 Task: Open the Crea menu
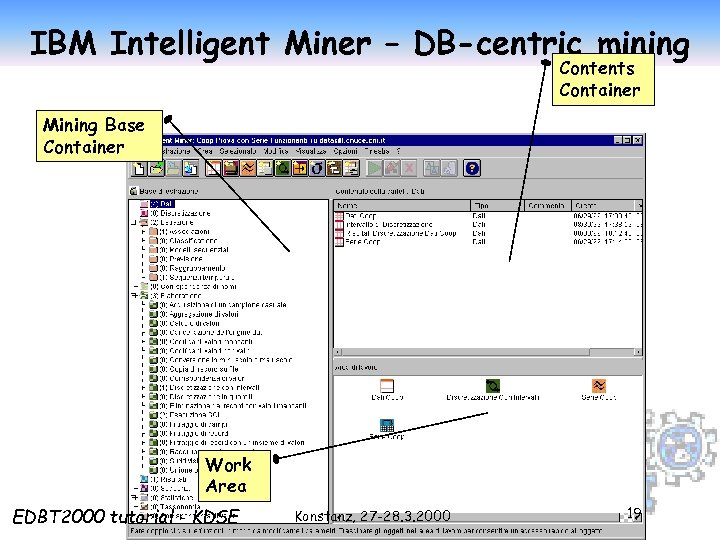pos(205,151)
